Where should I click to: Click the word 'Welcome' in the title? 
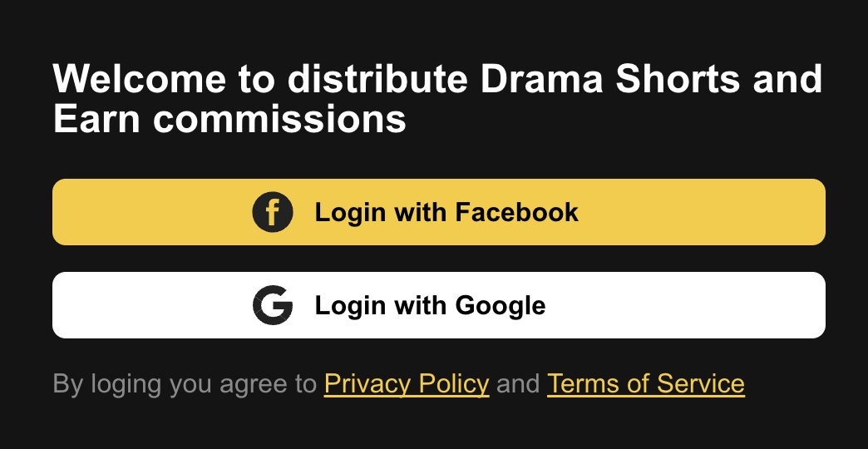(x=140, y=79)
